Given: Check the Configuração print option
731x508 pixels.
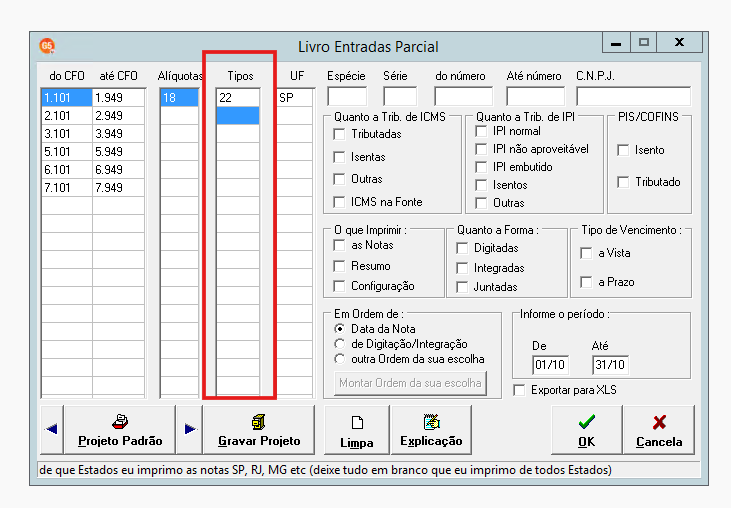Looking at the screenshot, I should (x=339, y=286).
